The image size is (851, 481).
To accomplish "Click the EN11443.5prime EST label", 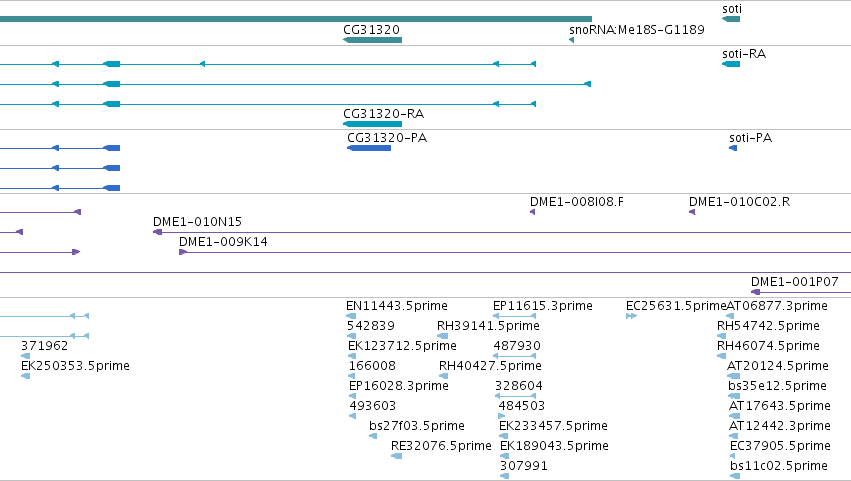I will coord(397,306).
